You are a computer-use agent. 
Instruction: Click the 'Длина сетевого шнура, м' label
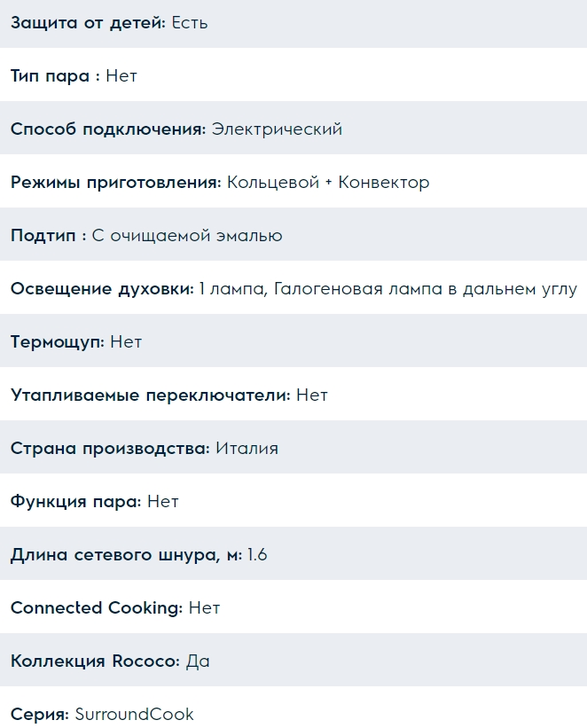click(x=126, y=555)
